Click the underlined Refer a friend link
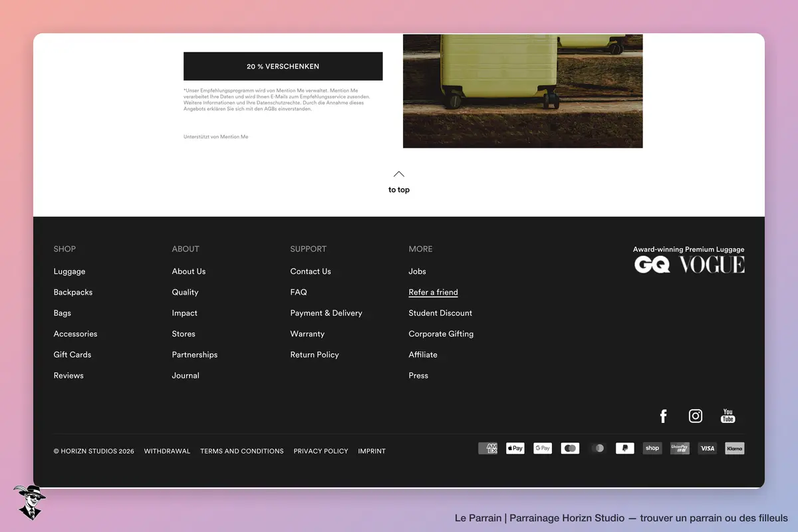Image resolution: width=798 pixels, height=532 pixels. point(434,292)
